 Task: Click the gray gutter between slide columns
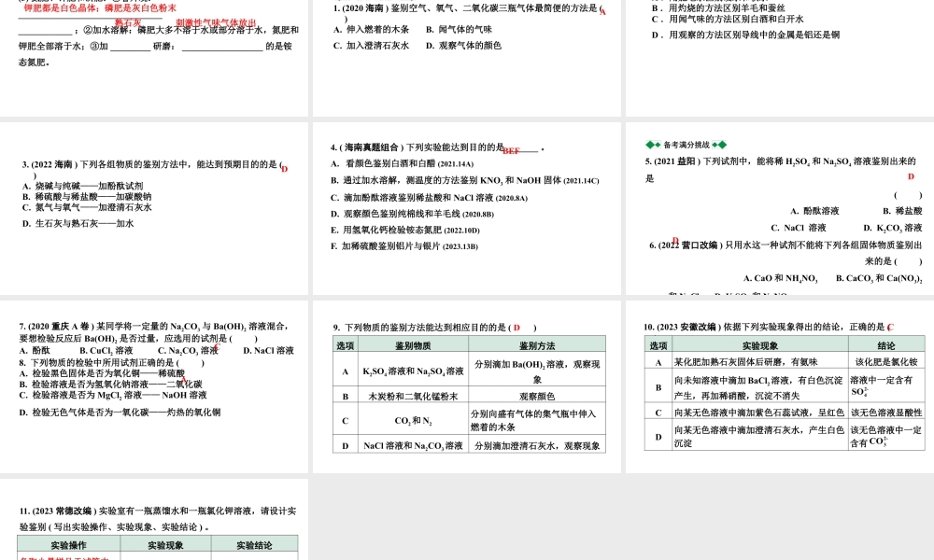tap(311, 280)
